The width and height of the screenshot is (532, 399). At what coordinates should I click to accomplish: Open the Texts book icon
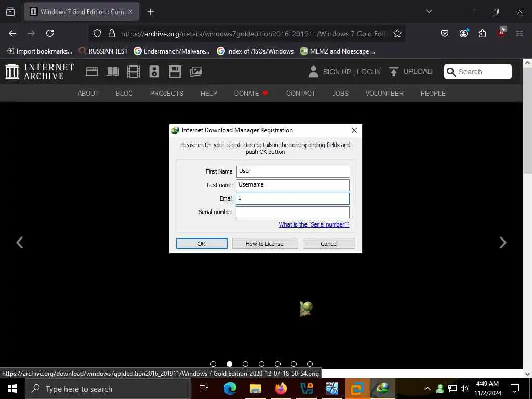[113, 72]
